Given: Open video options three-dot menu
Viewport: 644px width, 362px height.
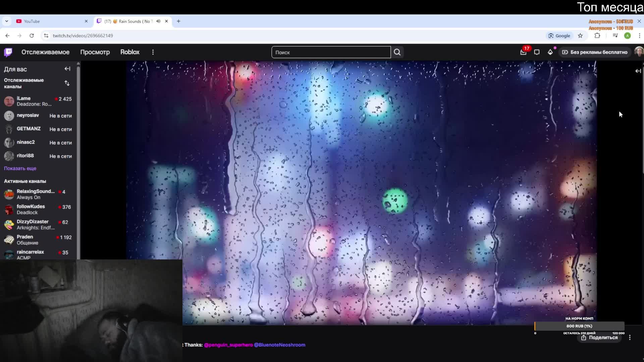Looking at the screenshot, I should [630, 338].
